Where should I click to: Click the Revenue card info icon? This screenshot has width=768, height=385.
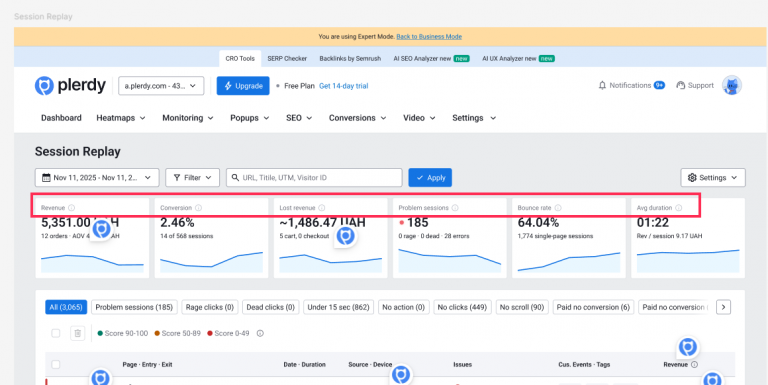[x=72, y=208]
